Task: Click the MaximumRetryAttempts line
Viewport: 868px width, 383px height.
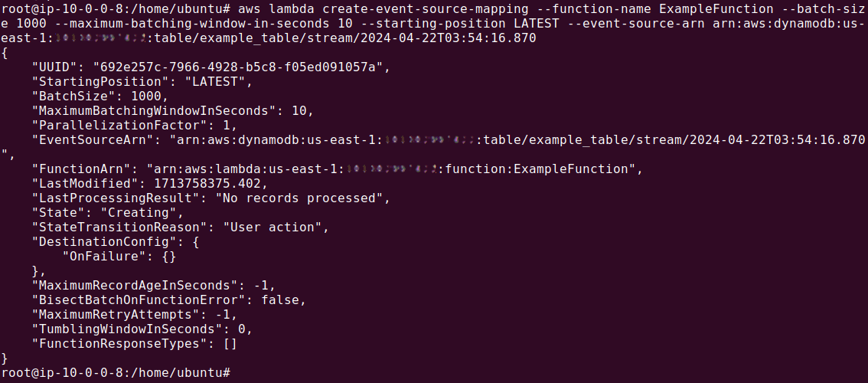Action: (135, 314)
